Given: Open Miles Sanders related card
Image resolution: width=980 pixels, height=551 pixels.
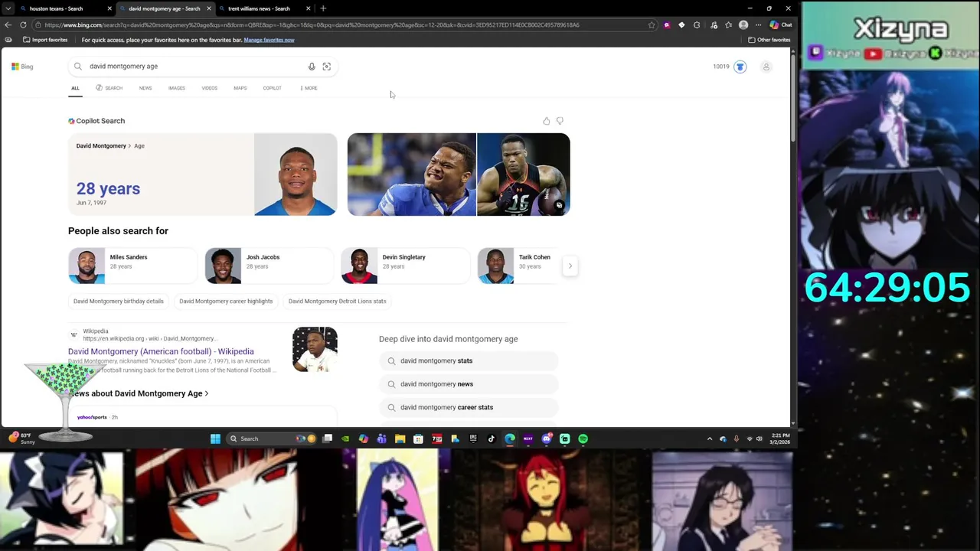Looking at the screenshot, I should point(132,266).
